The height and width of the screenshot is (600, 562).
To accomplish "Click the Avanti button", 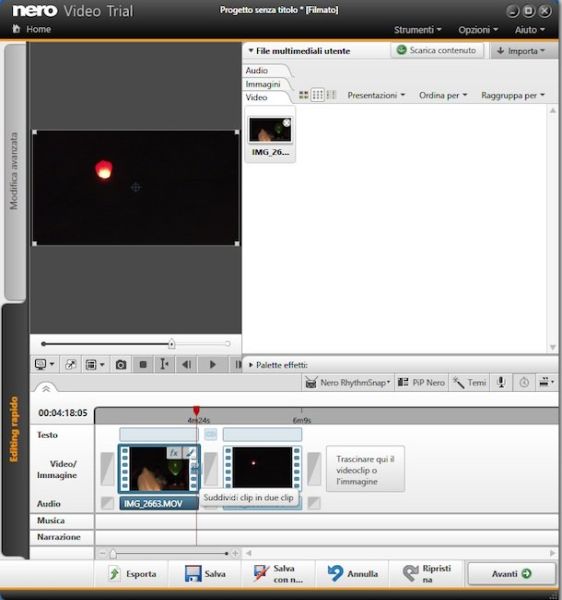I will click(x=512, y=574).
